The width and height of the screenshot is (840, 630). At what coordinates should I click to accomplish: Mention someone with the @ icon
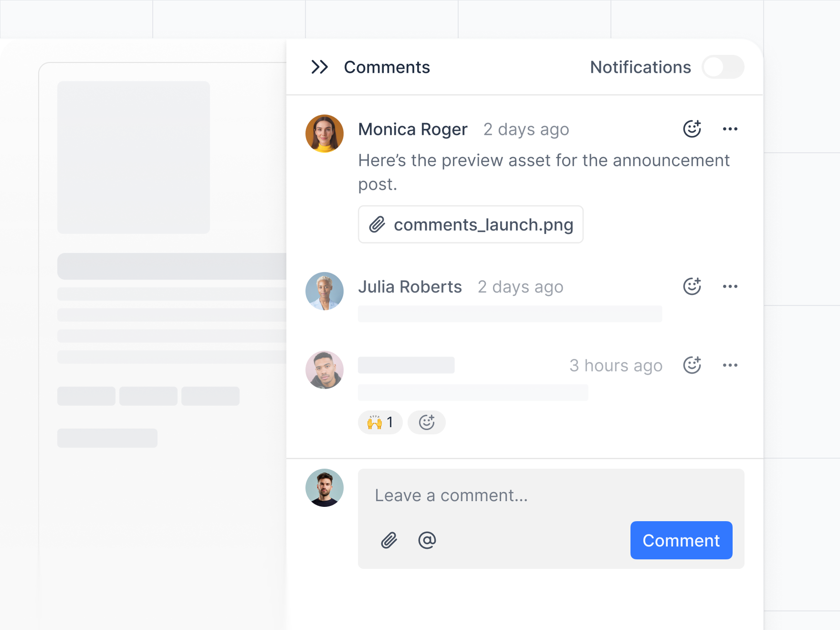427,540
